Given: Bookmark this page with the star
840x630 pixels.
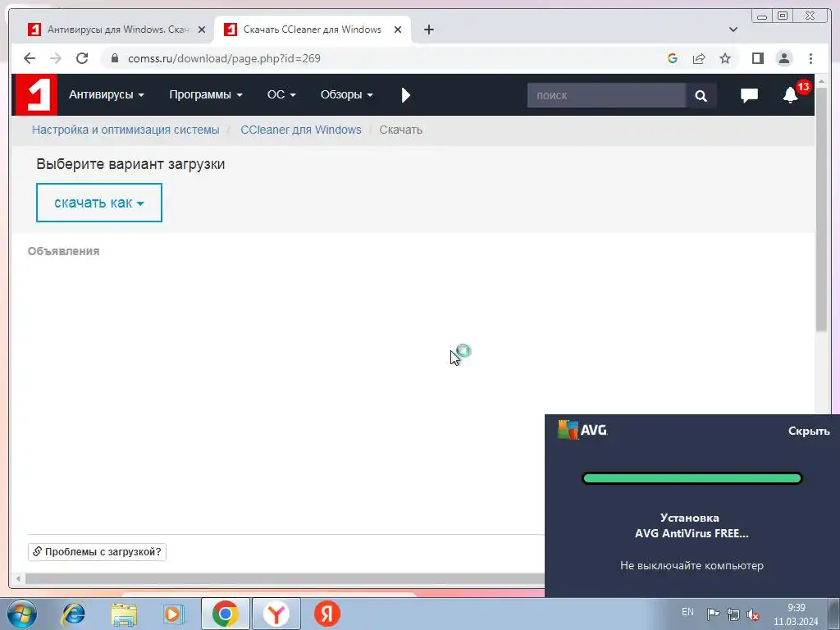Looking at the screenshot, I should click(x=725, y=58).
